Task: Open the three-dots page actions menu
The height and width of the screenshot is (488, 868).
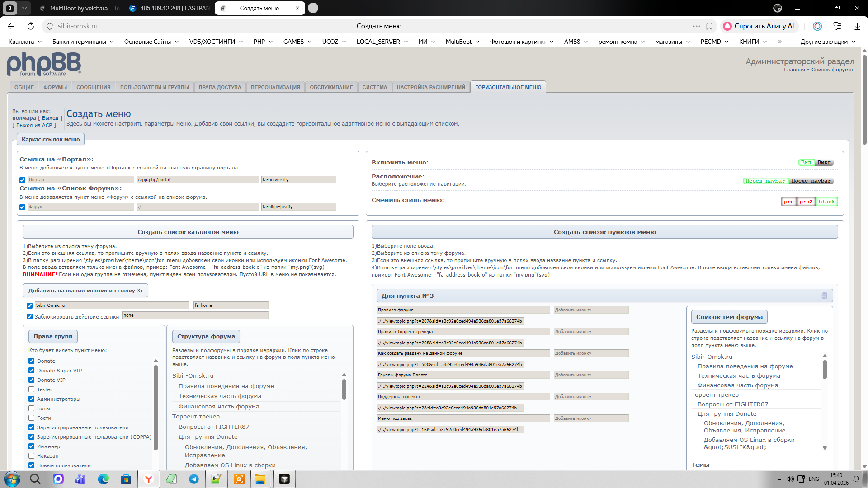Action: [697, 26]
